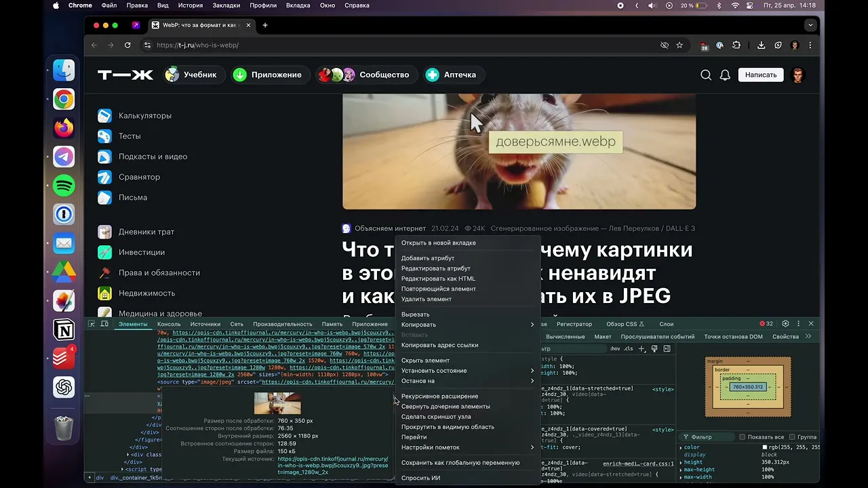This screenshot has height=488, width=868.
Task: Expand the height computed property
Action: pos(681,462)
